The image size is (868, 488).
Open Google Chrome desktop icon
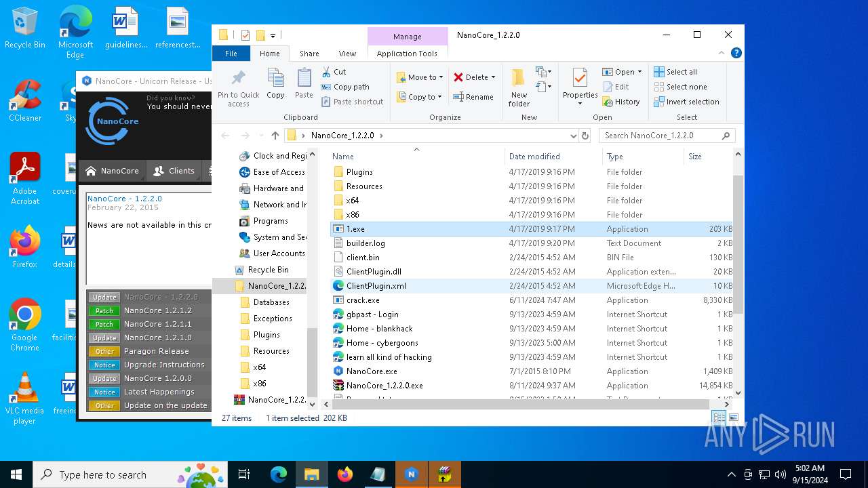coord(24,325)
